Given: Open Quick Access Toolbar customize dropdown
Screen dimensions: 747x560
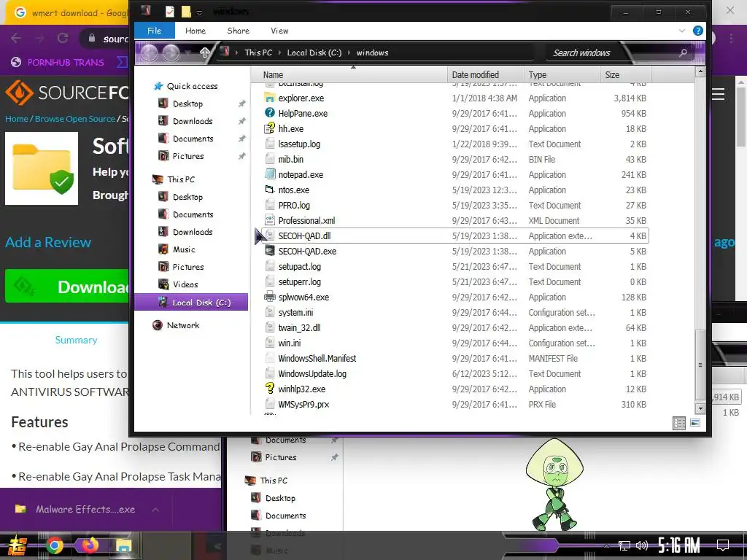Looking at the screenshot, I should 200,12.
